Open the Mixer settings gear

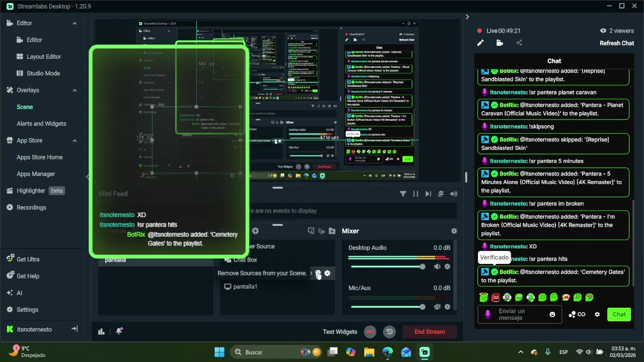454,231
